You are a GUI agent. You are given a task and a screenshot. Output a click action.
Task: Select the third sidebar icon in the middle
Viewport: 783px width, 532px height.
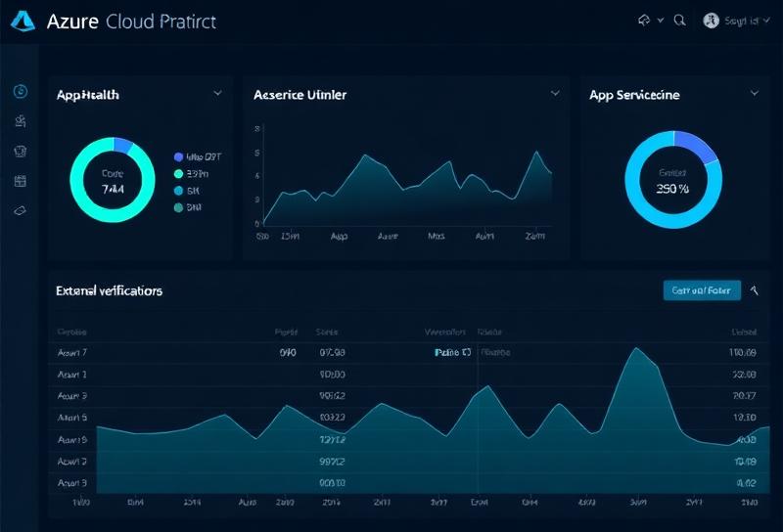tap(21, 152)
